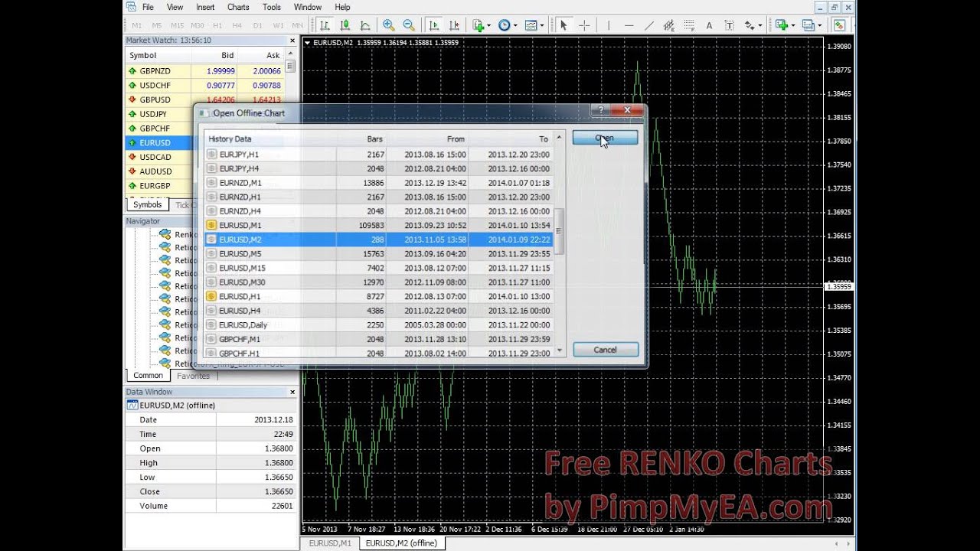This screenshot has height=551, width=980.
Task: Expand the New Chart dropdown arrow
Action: point(793,25)
